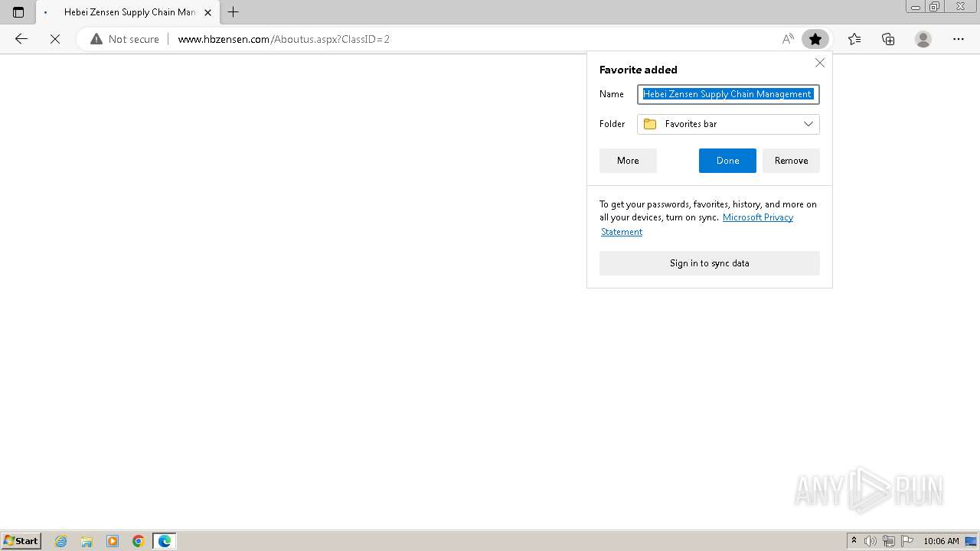The width and height of the screenshot is (980, 551).
Task: Open the Windows Start menu
Action: pyautogui.click(x=21, y=540)
